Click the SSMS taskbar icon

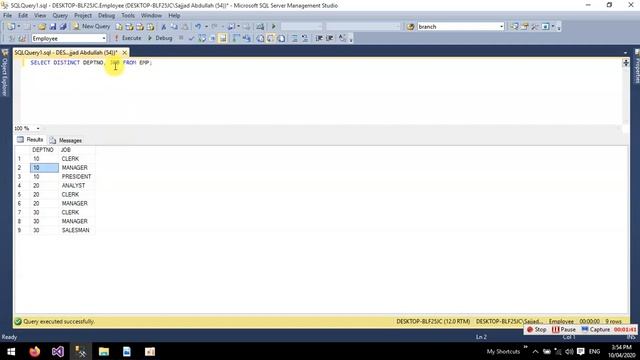click(x=80, y=351)
